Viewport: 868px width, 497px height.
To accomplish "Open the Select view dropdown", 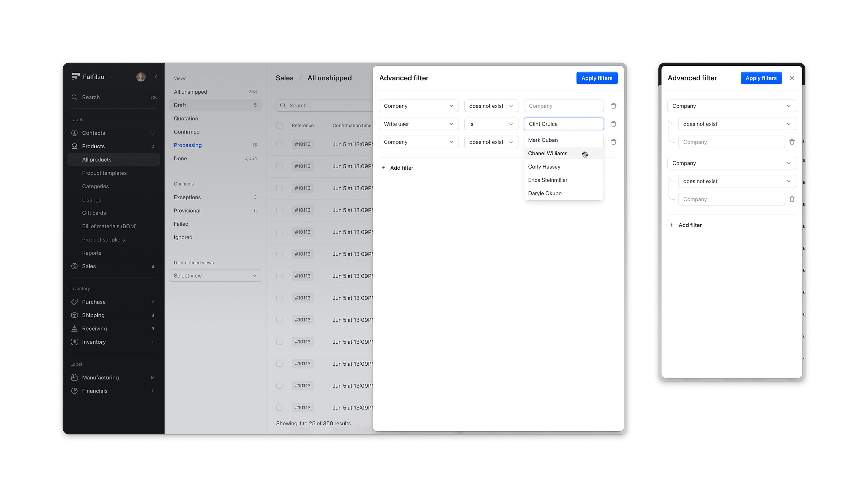I will coord(215,275).
